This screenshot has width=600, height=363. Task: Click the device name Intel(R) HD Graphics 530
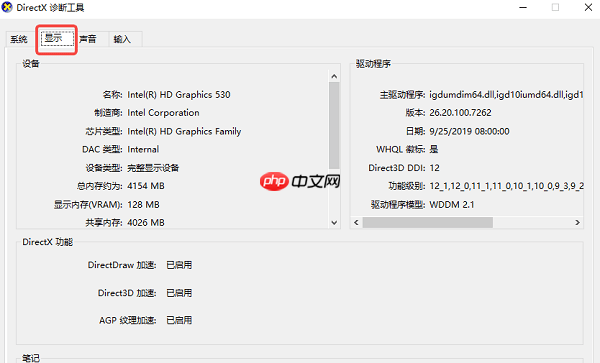[179, 94]
